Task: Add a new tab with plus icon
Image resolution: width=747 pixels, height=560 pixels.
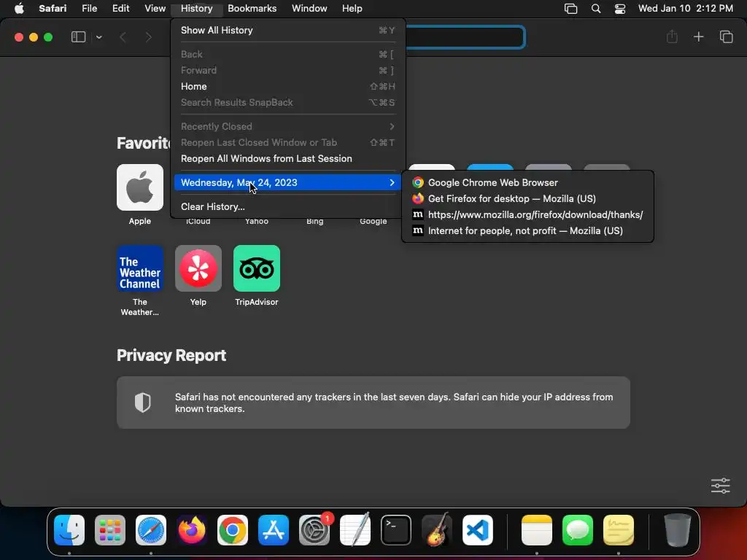Action: pos(698,36)
